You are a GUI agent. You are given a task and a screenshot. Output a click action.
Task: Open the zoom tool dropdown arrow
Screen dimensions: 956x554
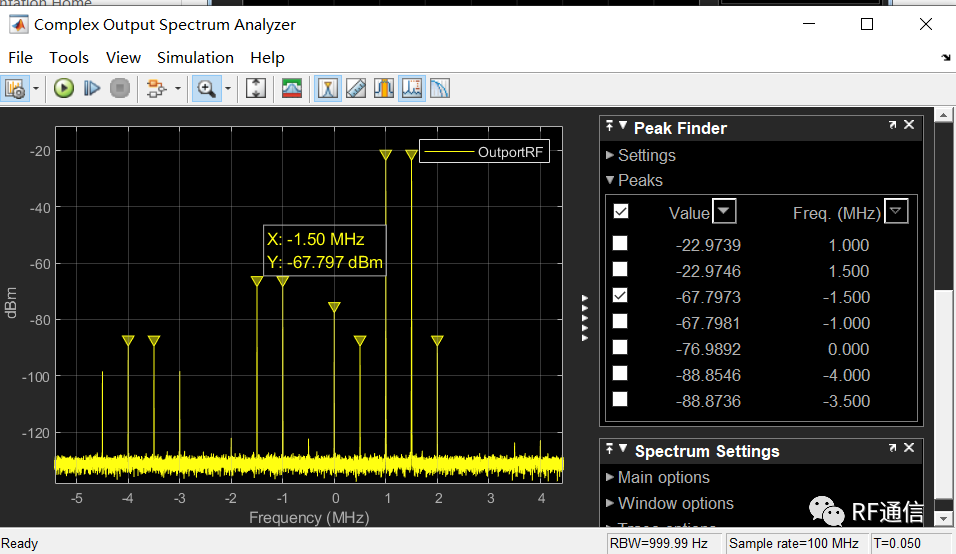[x=227, y=89]
